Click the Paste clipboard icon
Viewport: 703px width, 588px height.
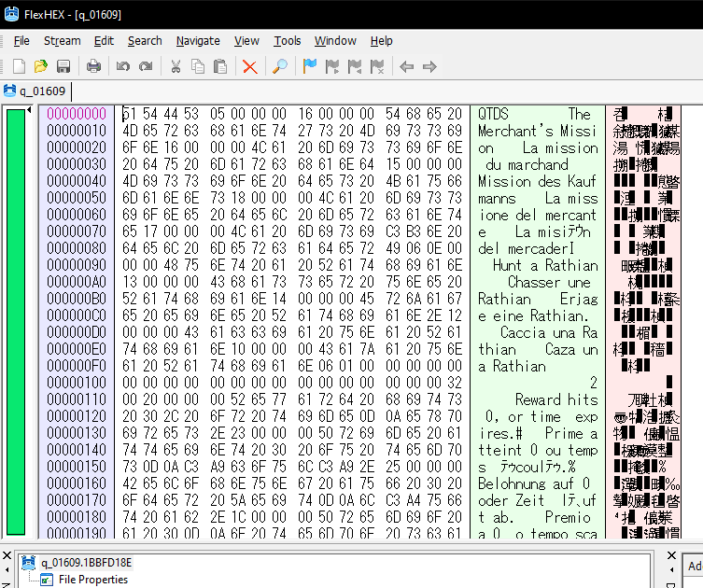click(219, 66)
